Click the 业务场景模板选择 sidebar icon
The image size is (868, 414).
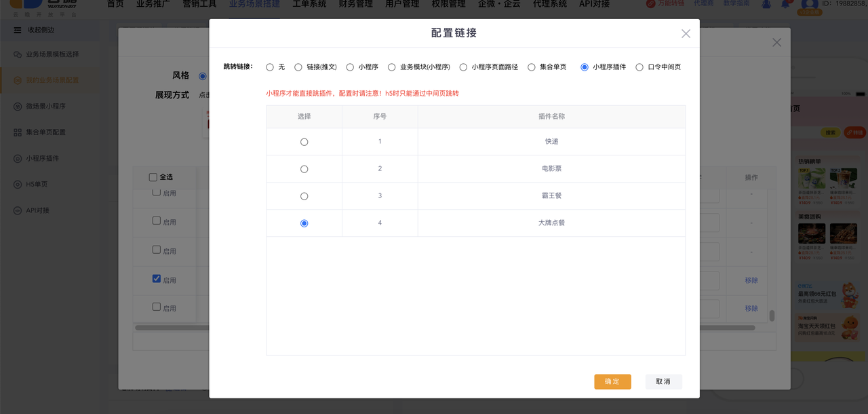click(x=18, y=54)
